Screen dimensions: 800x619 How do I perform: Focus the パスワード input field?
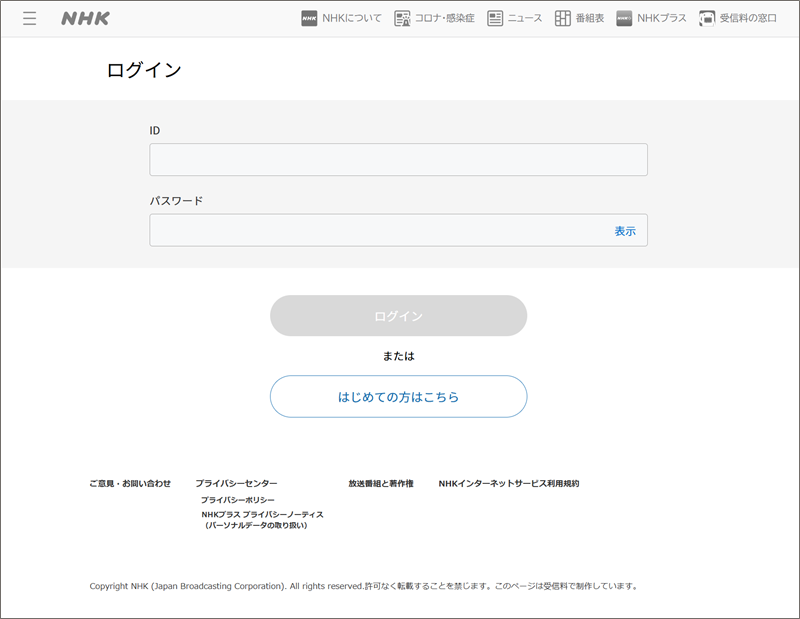point(380,231)
